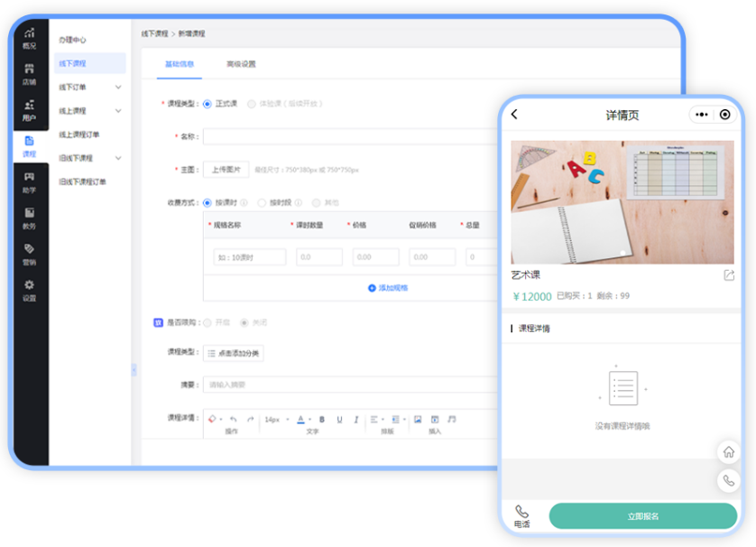This screenshot has height=547, width=756.
Task: Click the floating phone icon in preview
Action: 729,480
